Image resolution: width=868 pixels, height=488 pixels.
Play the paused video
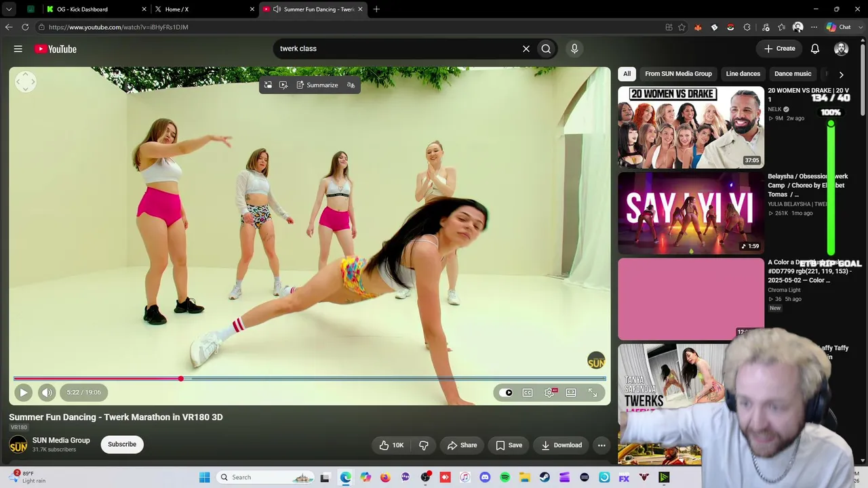(x=23, y=392)
